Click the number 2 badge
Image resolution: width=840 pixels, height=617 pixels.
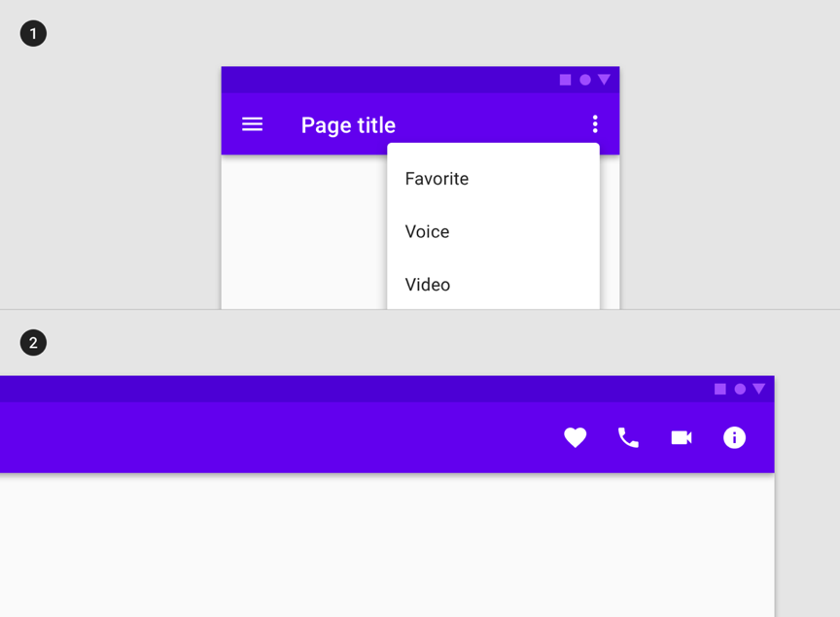pos(33,343)
